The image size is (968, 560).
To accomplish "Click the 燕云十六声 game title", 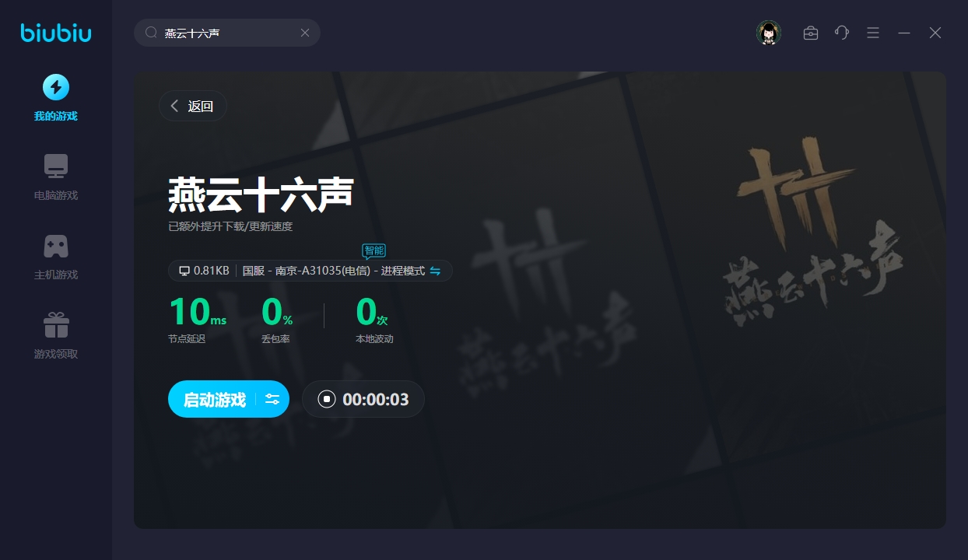I will [261, 194].
